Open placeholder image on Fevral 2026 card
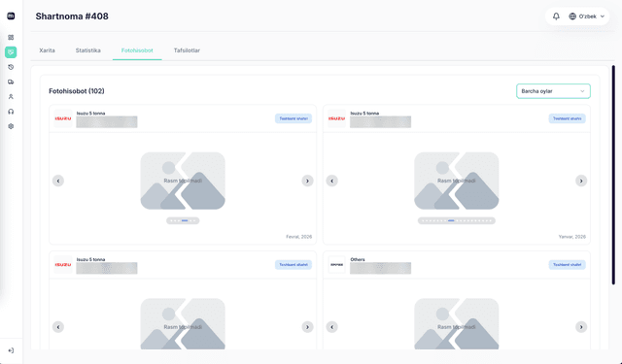 183,181
